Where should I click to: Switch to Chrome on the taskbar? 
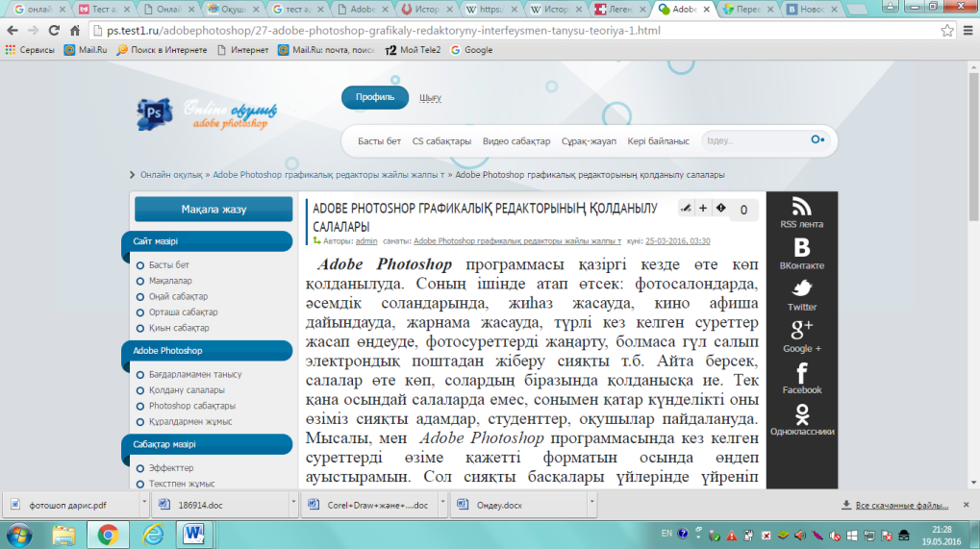(x=108, y=536)
